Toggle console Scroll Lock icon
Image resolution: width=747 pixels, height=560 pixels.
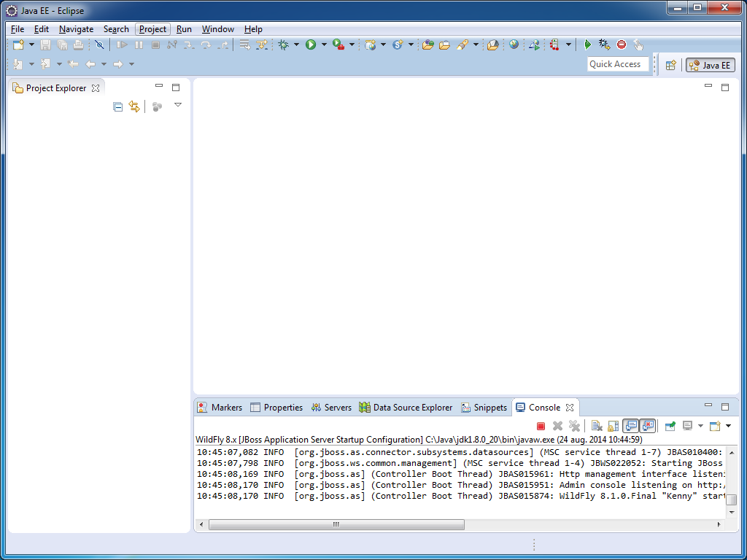(613, 426)
